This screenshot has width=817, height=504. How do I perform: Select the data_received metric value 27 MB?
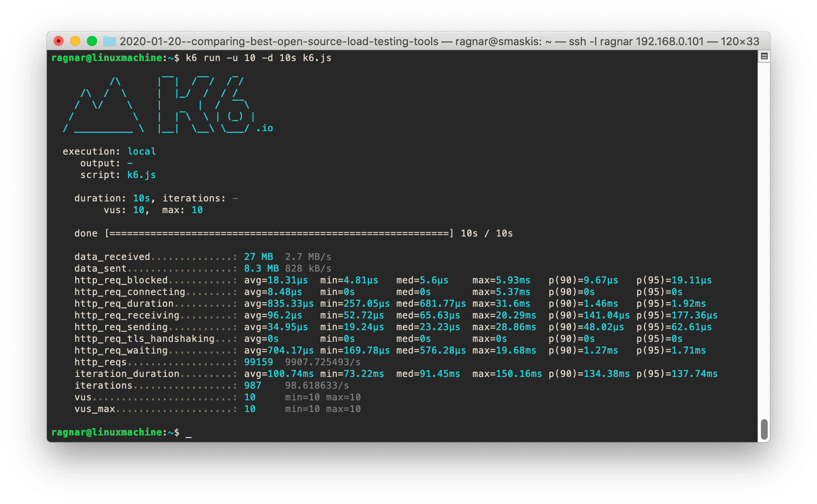[258, 256]
